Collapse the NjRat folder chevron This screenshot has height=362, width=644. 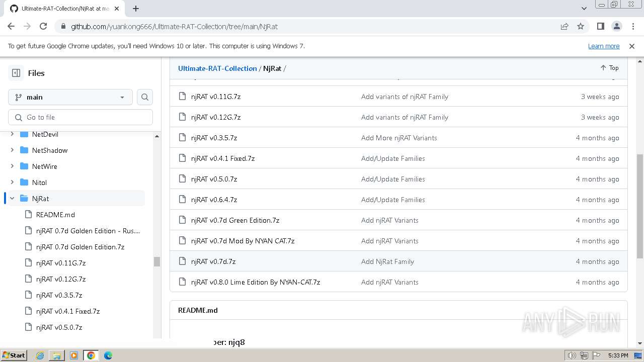tap(12, 199)
